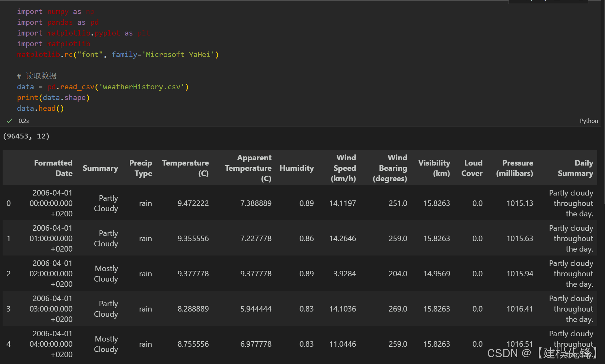This screenshot has width=605, height=364.
Task: Click the green execution success checkmark
Action: (x=9, y=121)
